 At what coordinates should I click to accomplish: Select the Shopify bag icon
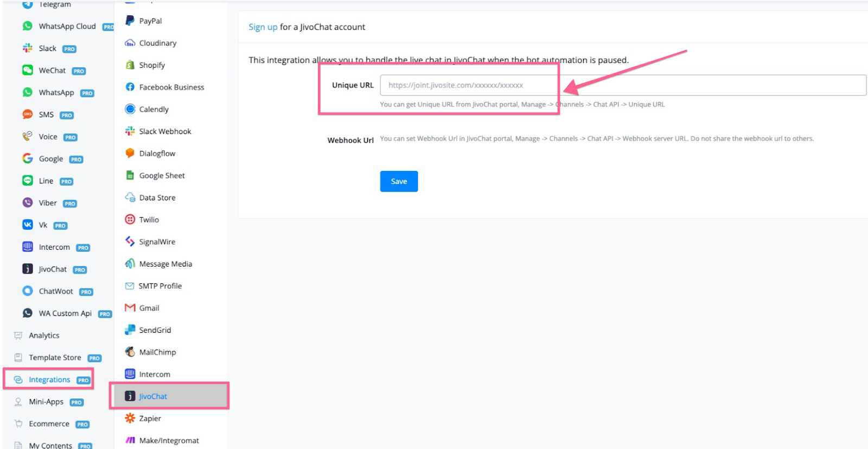tap(130, 65)
